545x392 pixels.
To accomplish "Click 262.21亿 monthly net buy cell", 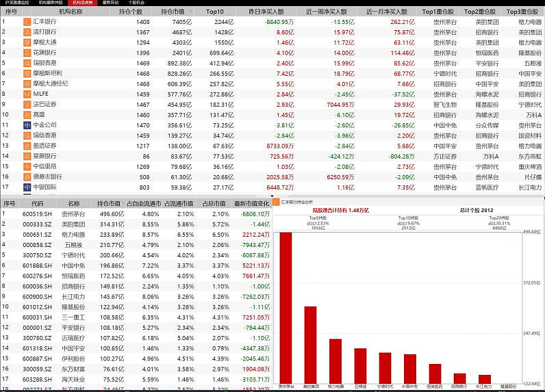I will (403, 22).
